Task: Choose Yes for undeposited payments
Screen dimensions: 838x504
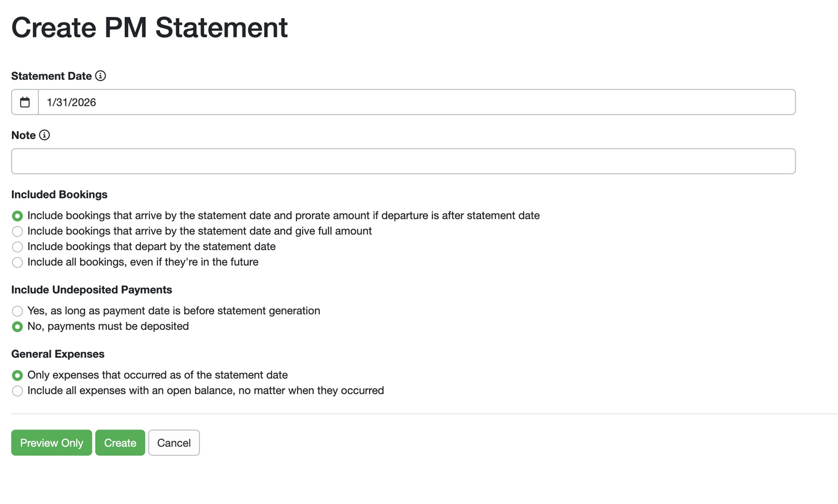Action: coord(17,311)
